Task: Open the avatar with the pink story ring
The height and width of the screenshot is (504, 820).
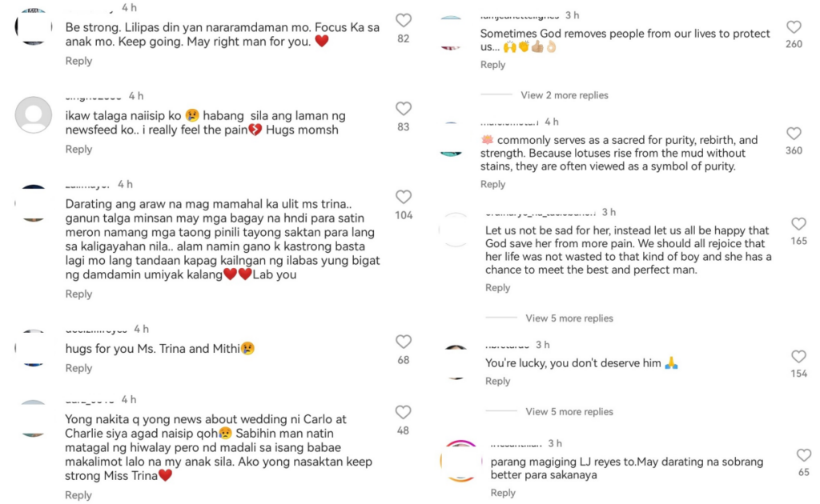Action: (459, 462)
